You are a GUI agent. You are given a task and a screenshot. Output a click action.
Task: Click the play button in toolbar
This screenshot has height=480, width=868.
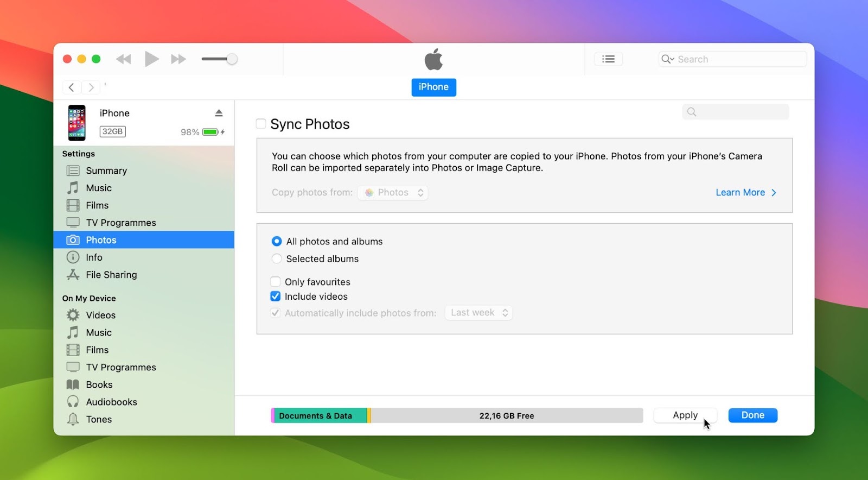tap(152, 59)
